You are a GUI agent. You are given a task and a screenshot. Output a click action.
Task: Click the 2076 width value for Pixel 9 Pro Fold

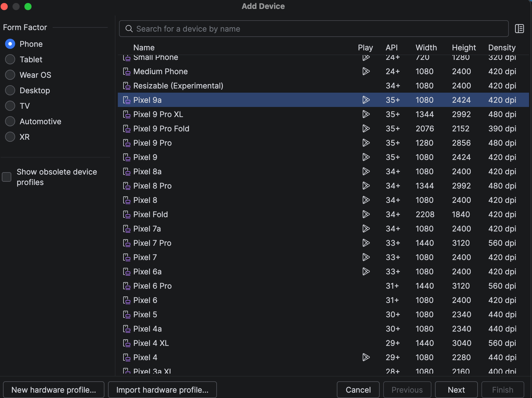[x=425, y=129]
